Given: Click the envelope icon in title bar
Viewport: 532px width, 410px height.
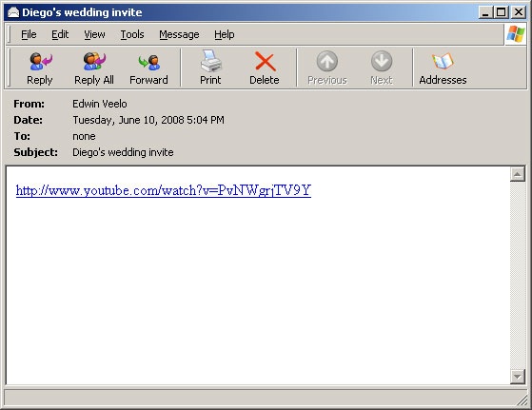Looking at the screenshot, I should point(13,12).
